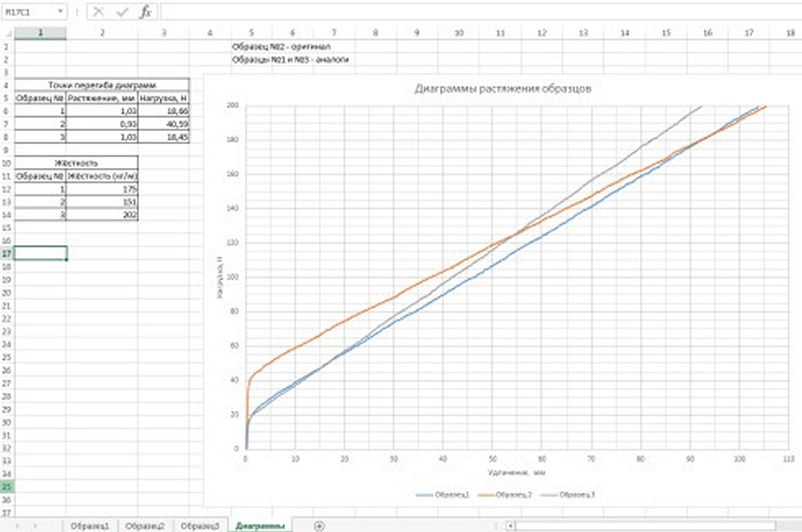Screen dimensions: 802x532
Task: Select row 9 header
Action: pyautogui.click(x=7, y=150)
